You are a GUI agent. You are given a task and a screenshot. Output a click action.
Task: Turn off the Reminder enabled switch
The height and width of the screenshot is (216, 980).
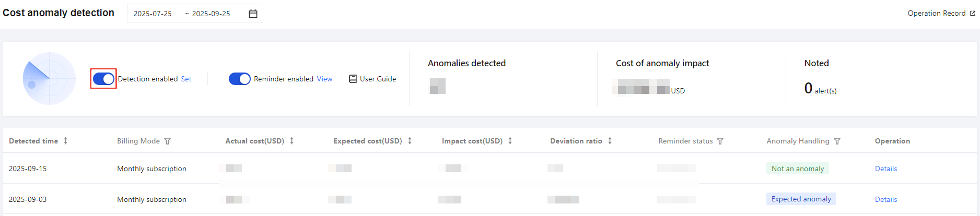tap(240, 79)
